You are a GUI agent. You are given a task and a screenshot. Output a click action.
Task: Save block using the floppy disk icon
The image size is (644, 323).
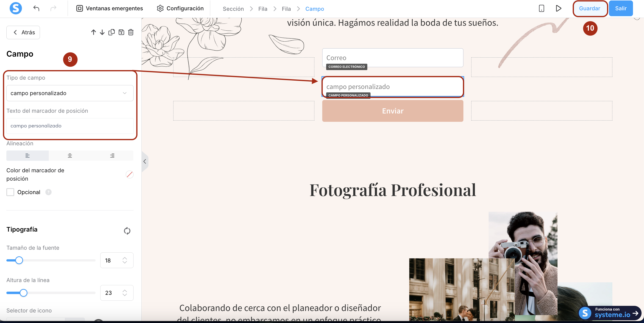pos(121,32)
